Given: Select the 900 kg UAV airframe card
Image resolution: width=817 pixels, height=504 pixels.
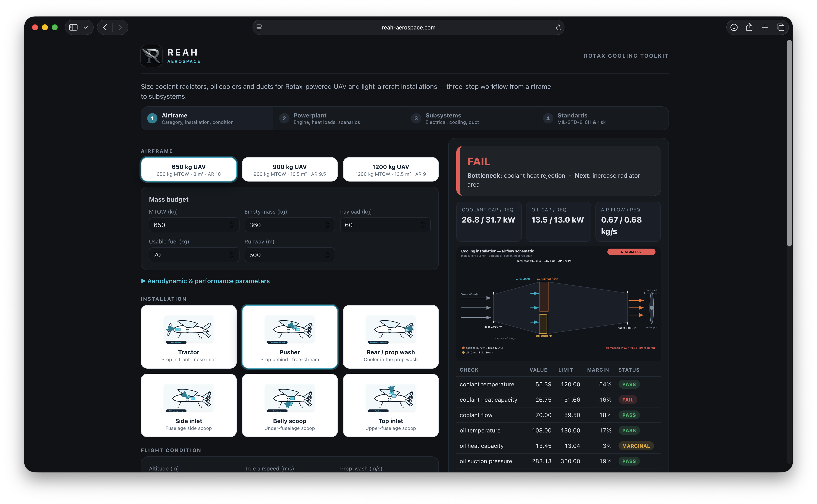Looking at the screenshot, I should 289,169.
